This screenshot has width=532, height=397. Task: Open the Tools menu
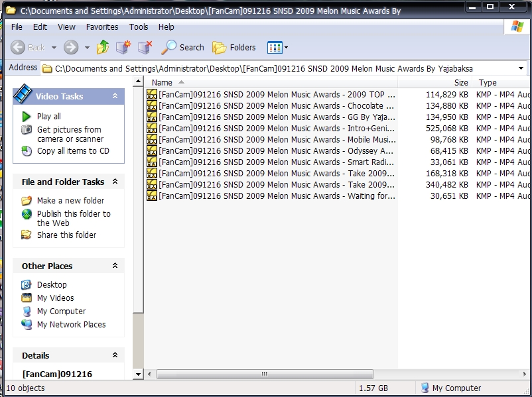[x=139, y=27]
